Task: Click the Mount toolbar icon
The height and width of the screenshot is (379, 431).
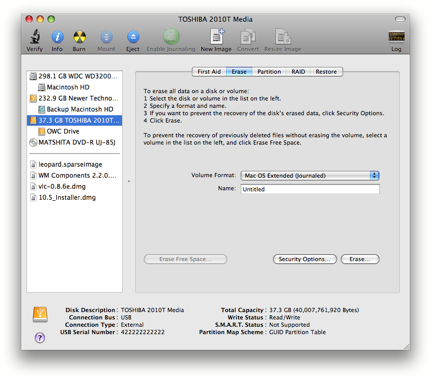Action: pyautogui.click(x=106, y=37)
